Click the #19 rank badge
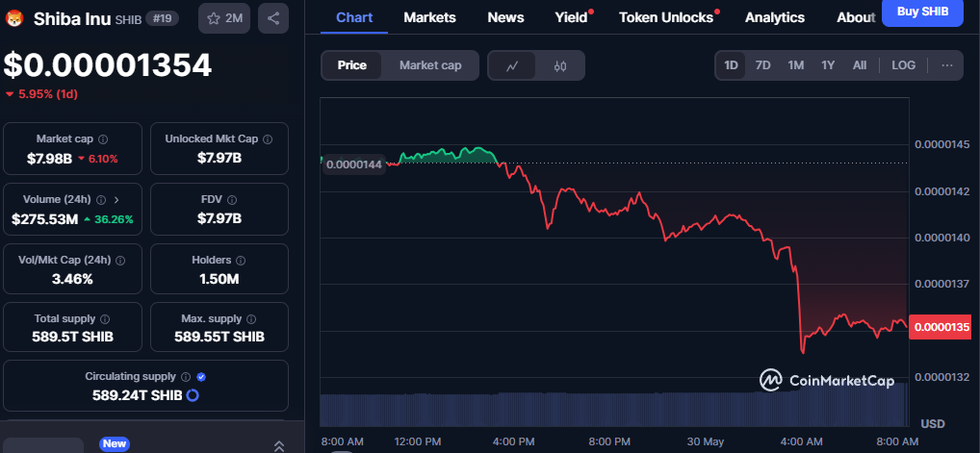980x453 pixels. pyautogui.click(x=162, y=18)
